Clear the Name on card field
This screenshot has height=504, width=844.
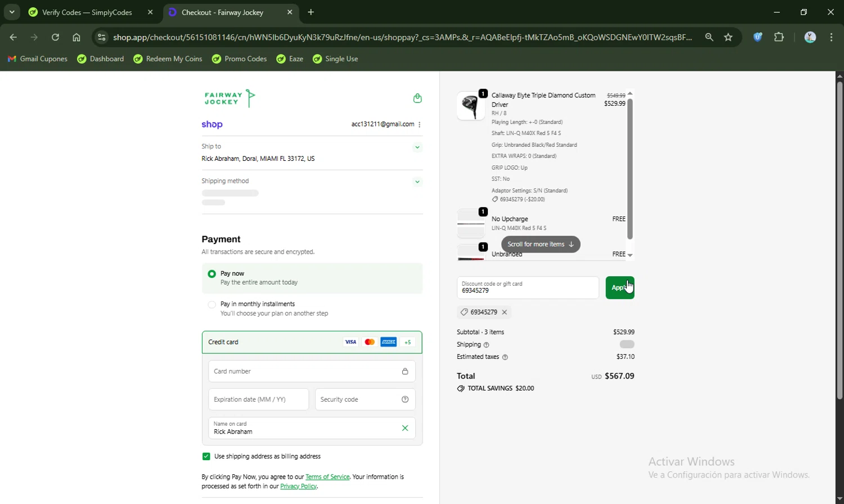tap(405, 428)
